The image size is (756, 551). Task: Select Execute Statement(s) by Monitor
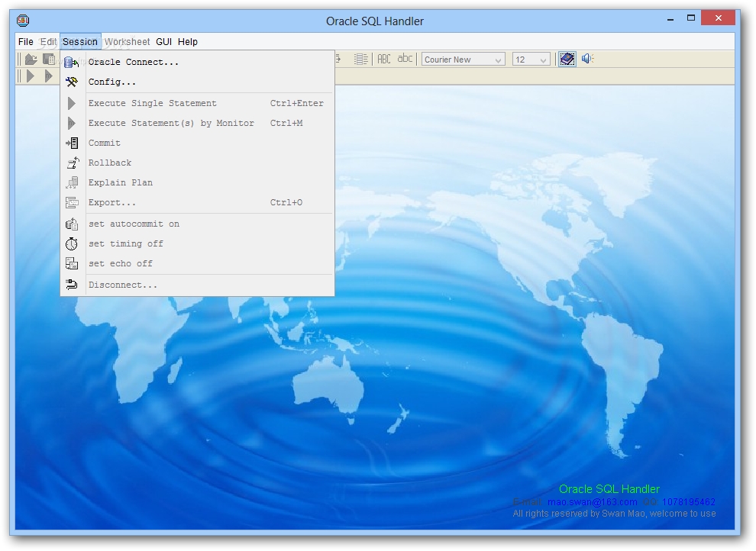197,123
